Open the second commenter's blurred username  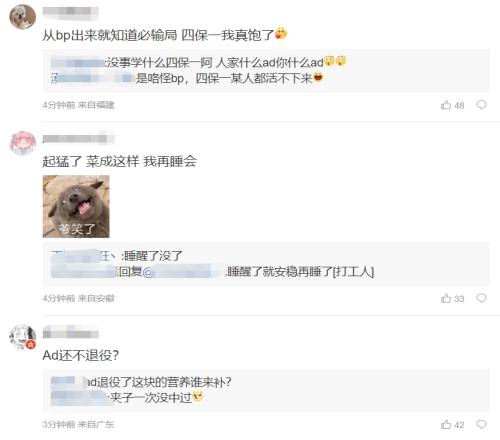(x=78, y=138)
